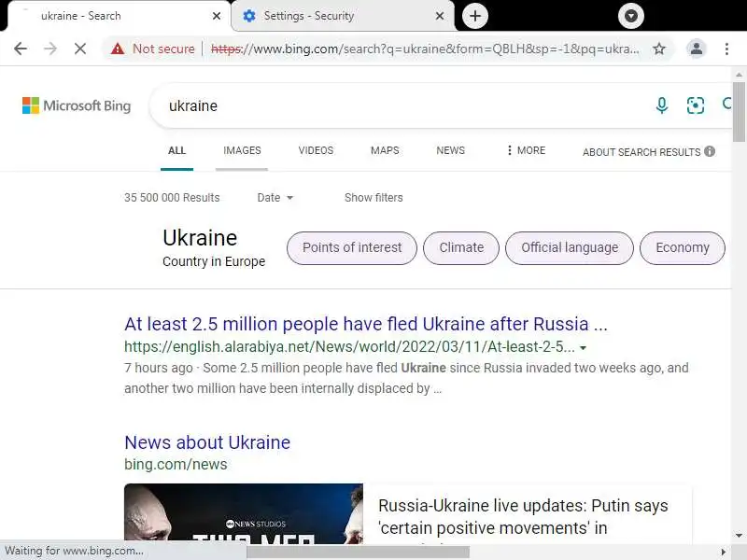
Task: Click into the Bing search box containing ukraine
Action: click(x=405, y=105)
